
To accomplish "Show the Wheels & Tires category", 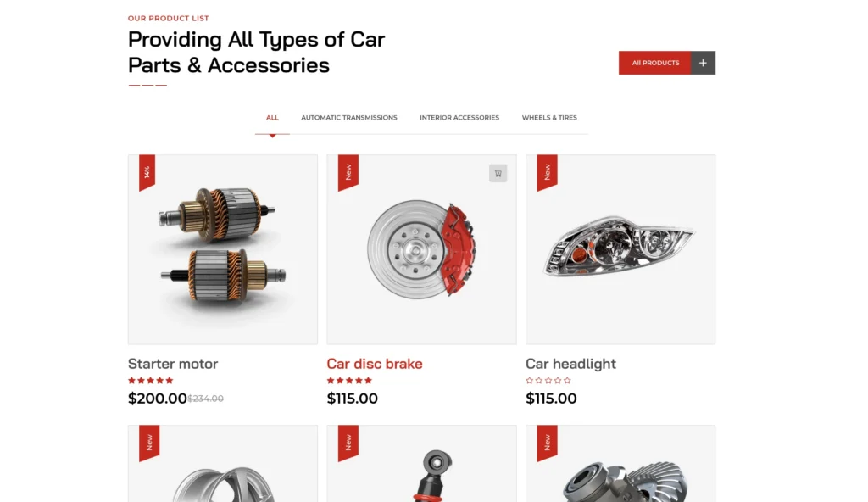I will click(x=549, y=118).
